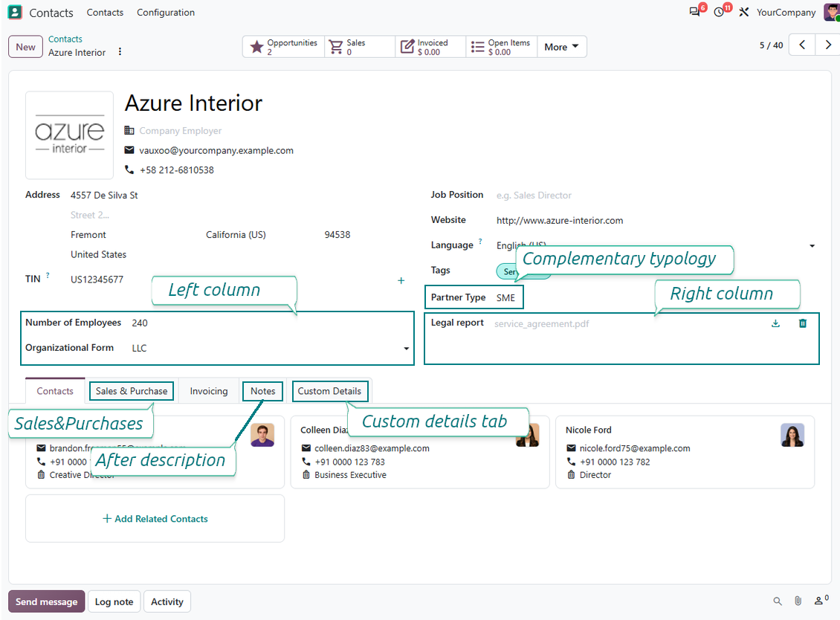Search messages in the chatter
Viewport: 840px width, 620px height.
778,601
